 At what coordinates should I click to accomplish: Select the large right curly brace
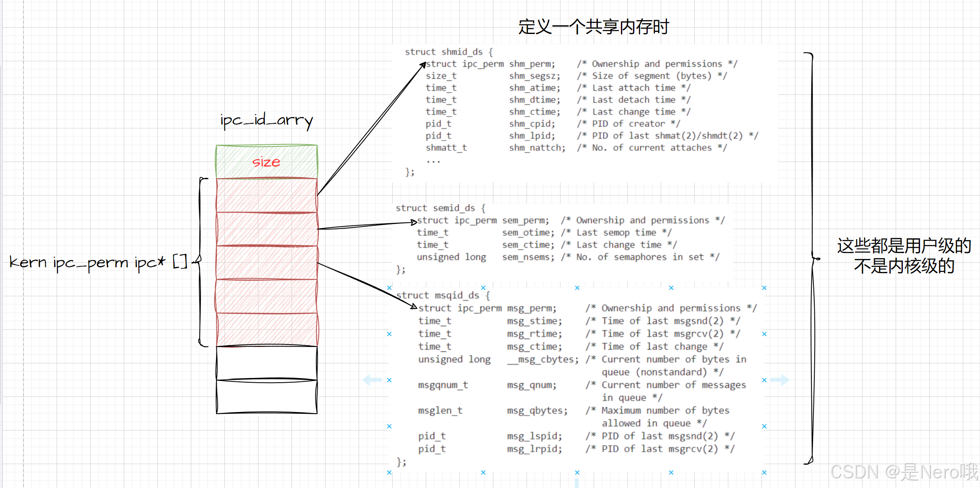pos(812,258)
